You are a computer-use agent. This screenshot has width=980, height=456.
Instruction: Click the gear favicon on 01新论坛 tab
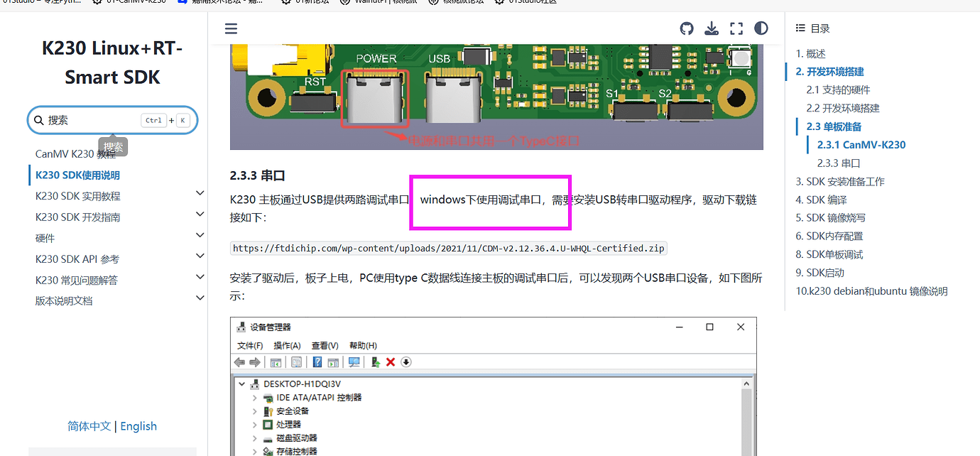coord(285,2)
